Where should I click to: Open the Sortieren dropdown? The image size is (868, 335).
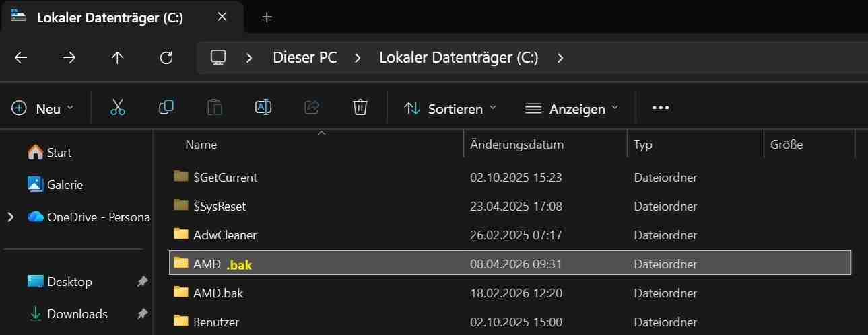tap(450, 108)
